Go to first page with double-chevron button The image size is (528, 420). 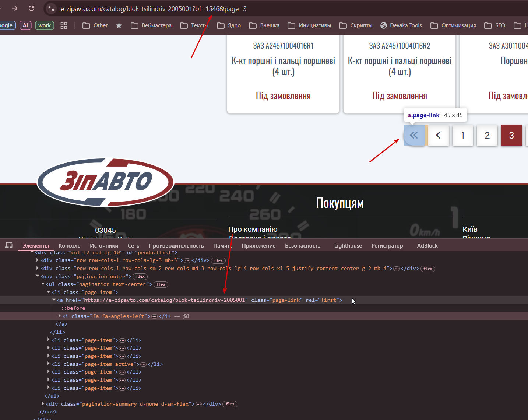coord(414,135)
